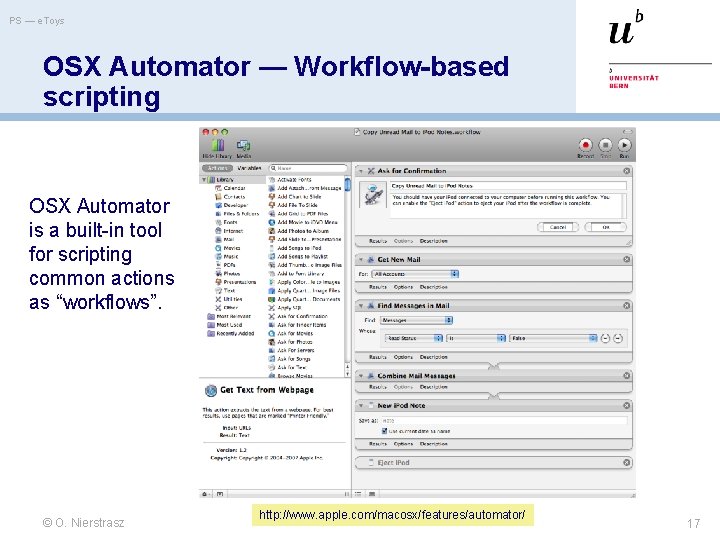Collapse the Combine Mail Messages action
This screenshot has height=540, width=720.
pyautogui.click(x=361, y=376)
